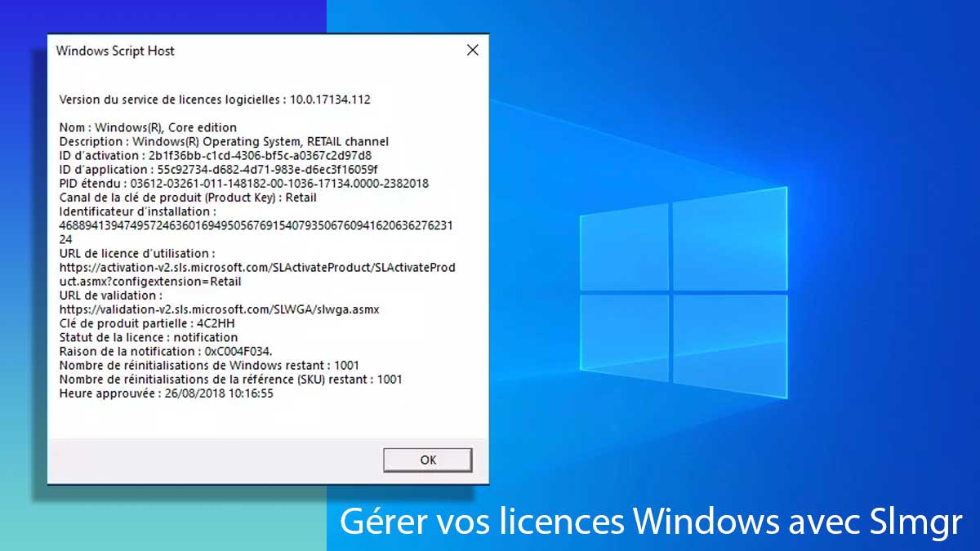The image size is (980, 551).
Task: Click the Windows remaining resets count line
Action: 209,365
